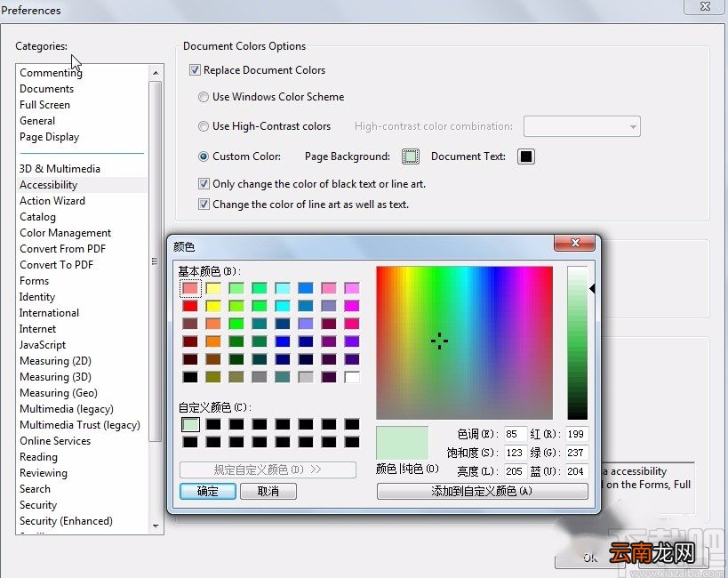Viewport: 728px width, 578px height.
Task: Select JavaScript category
Action: [43, 345]
